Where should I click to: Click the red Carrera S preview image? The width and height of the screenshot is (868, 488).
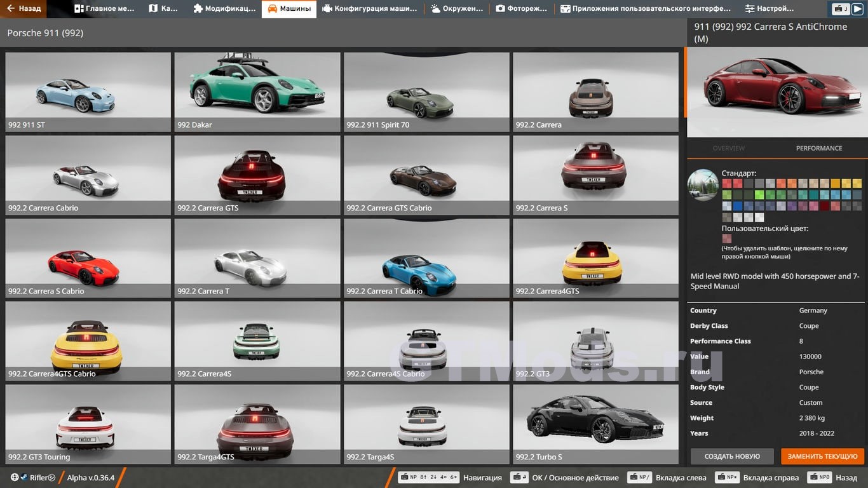click(x=777, y=92)
